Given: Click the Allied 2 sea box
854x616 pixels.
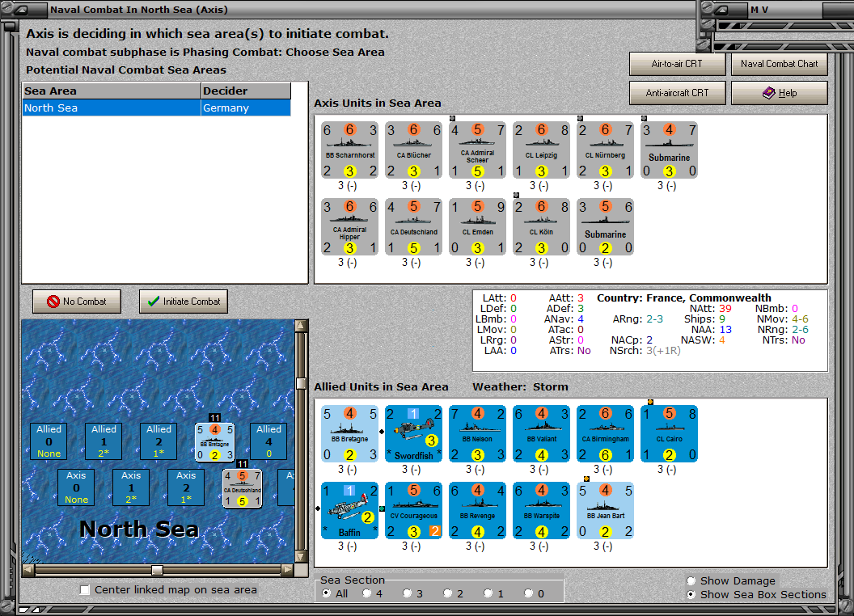Looking at the screenshot, I should tap(159, 441).
